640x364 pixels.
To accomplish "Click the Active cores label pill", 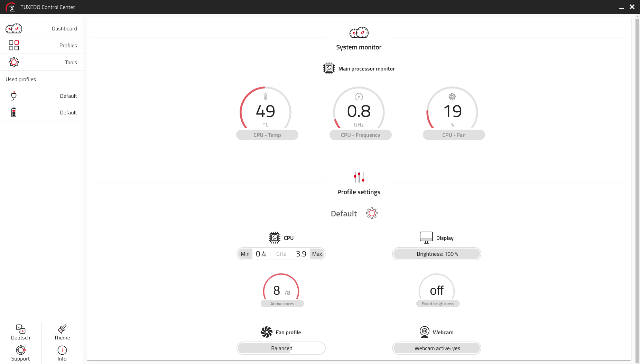I will (x=282, y=304).
